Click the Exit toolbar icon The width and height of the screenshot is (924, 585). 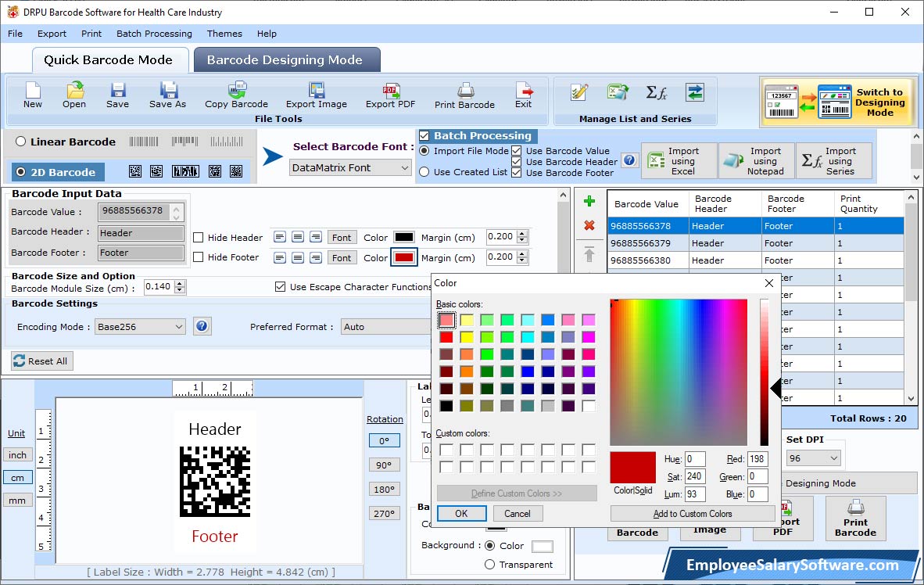click(x=523, y=95)
